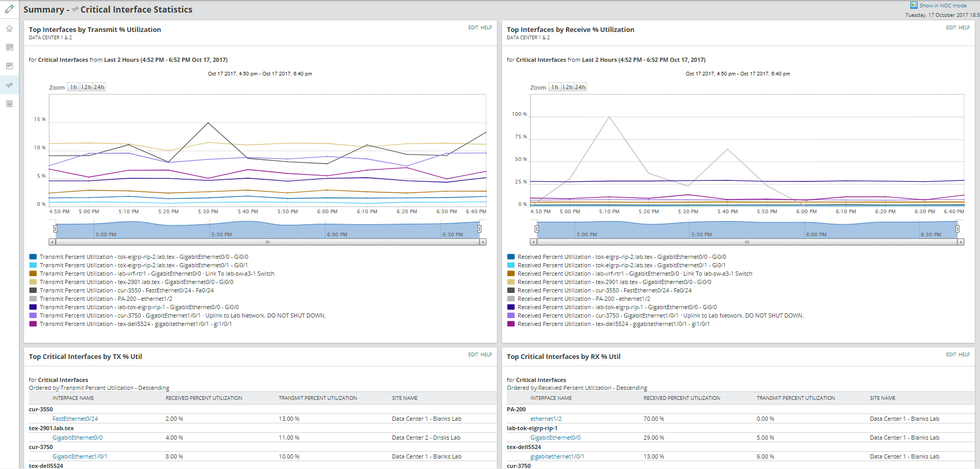
Task: Open GigabitEthernet0/0 interface under tex-2901.lab.tex
Action: point(78,438)
